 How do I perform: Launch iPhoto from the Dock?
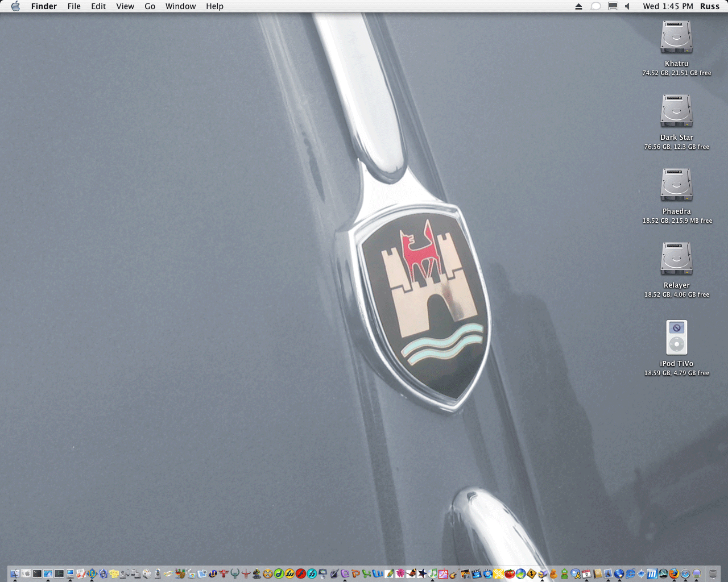coord(465,573)
